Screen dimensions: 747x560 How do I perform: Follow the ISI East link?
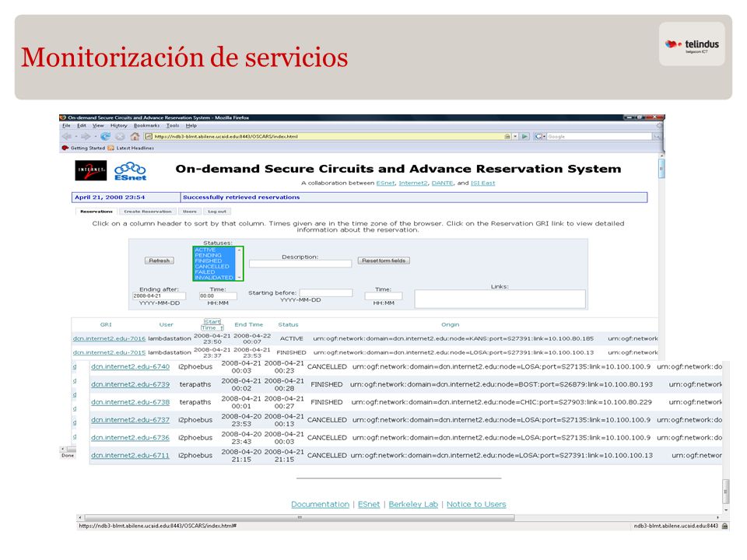pos(482,184)
